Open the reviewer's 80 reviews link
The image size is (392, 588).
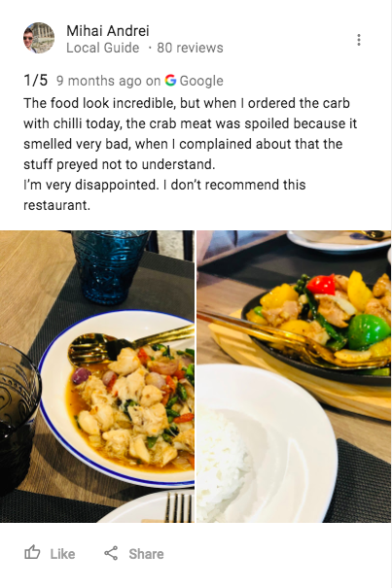tap(190, 48)
